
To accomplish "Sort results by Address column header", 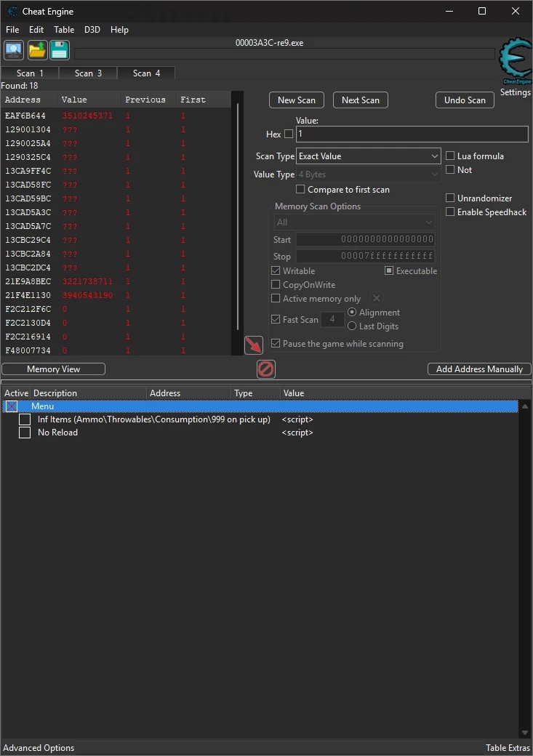I will [29, 100].
